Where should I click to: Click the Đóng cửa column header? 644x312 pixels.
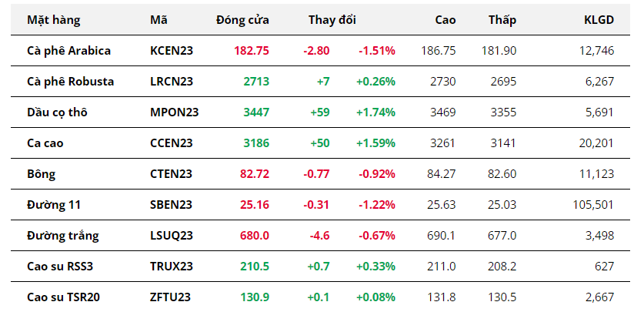pos(242,20)
